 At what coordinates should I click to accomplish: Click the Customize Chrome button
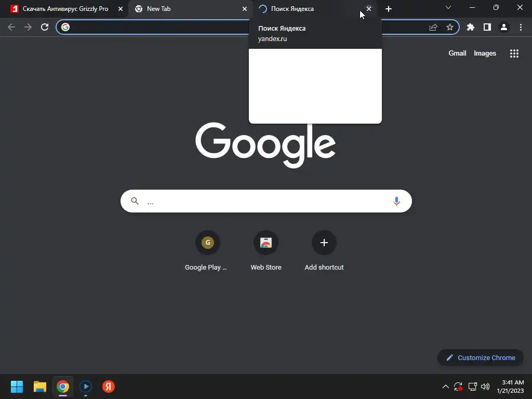[x=481, y=357]
